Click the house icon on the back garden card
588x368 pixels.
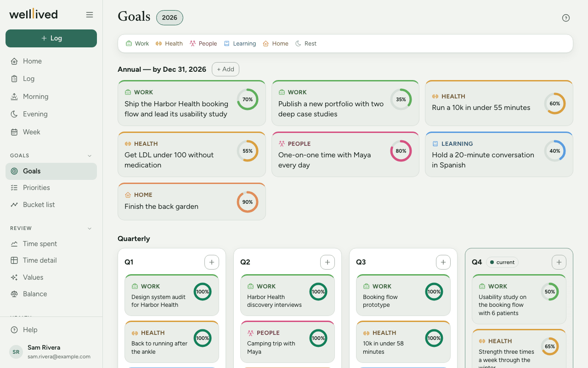[x=128, y=195]
